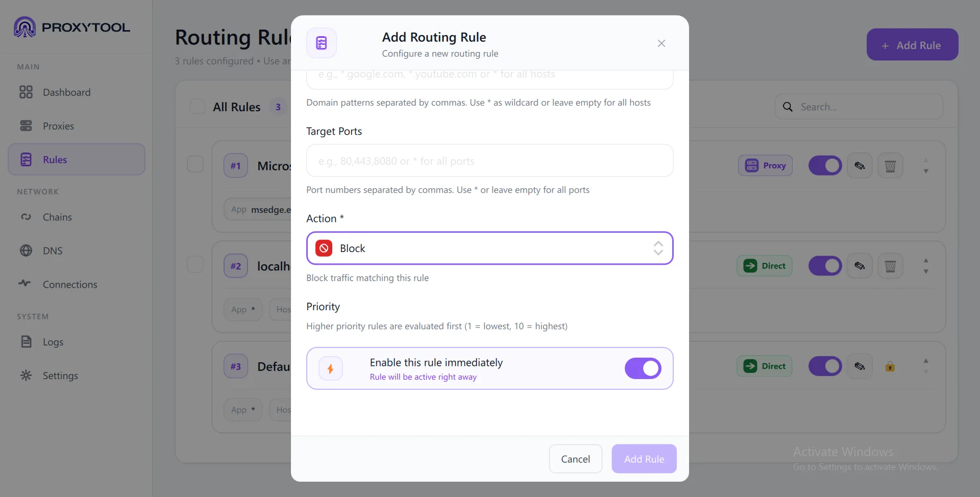980x497 pixels.
Task: Click the App * tag in rule #3
Action: (243, 410)
